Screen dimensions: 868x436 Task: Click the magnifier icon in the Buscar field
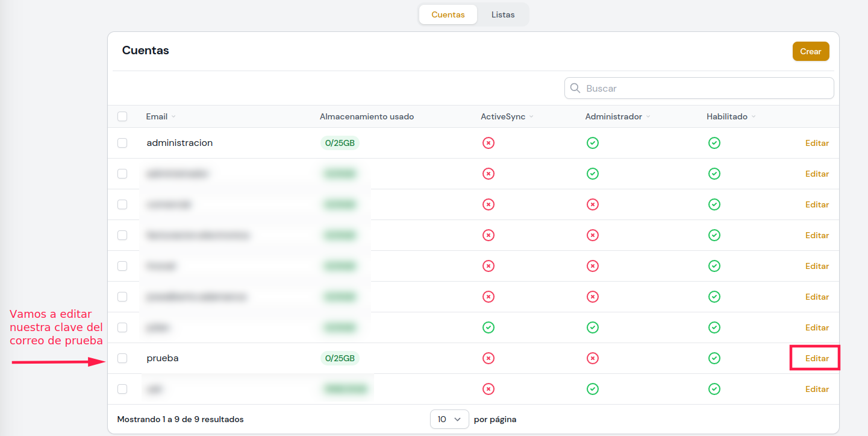pos(575,88)
